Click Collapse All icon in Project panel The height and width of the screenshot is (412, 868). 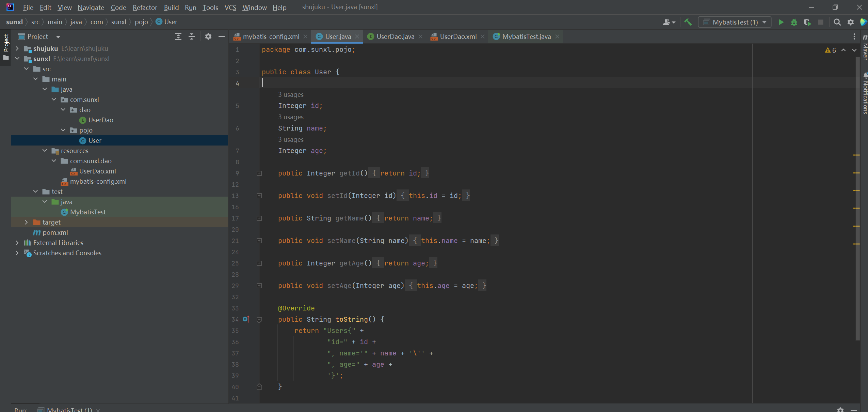coord(192,36)
